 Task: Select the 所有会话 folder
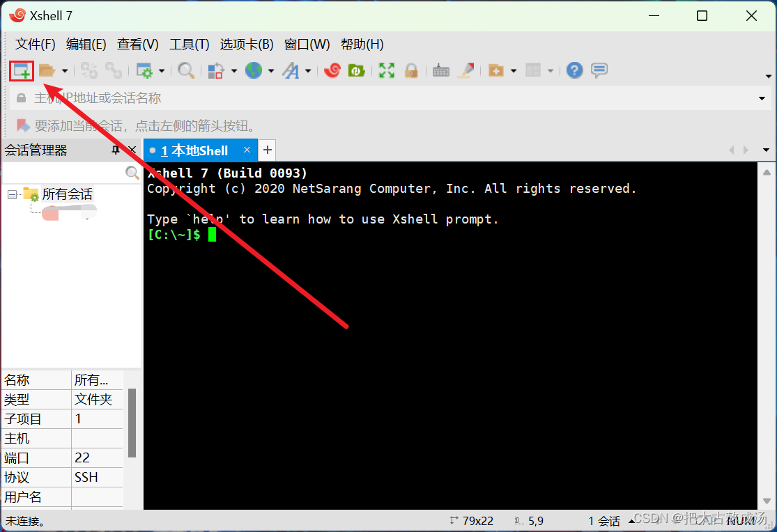click(x=67, y=194)
